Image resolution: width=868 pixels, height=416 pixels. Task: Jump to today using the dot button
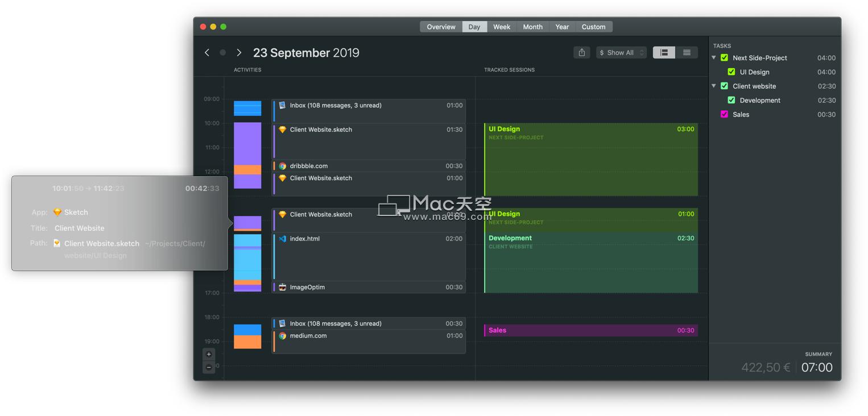(x=223, y=53)
